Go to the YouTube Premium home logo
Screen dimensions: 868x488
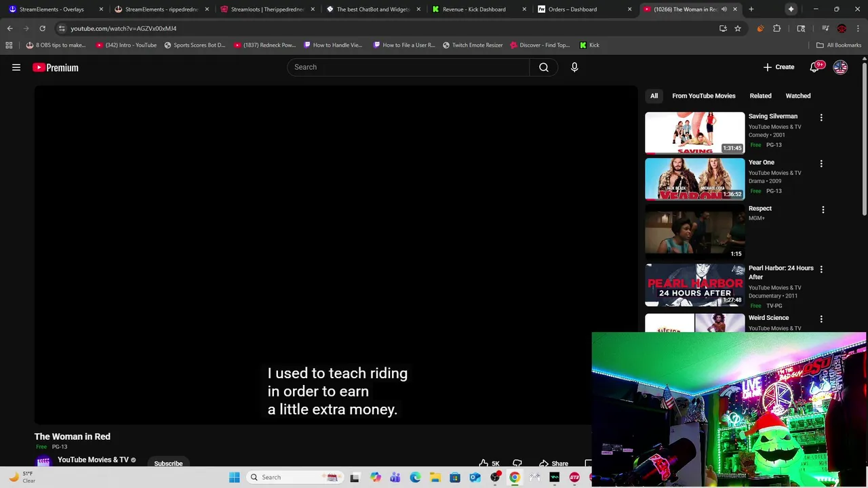tap(56, 67)
